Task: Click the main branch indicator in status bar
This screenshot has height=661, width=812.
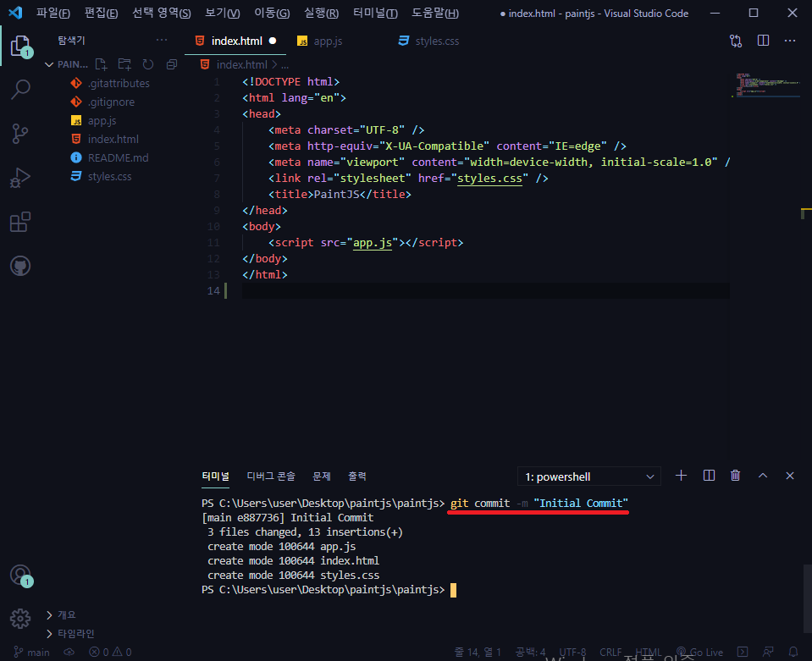Action: [32, 653]
